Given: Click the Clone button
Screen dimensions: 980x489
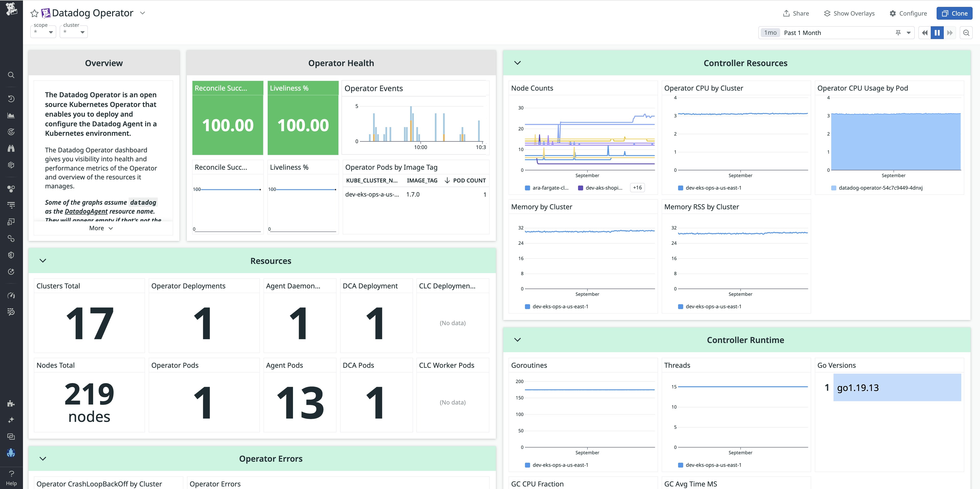Looking at the screenshot, I should [x=954, y=13].
